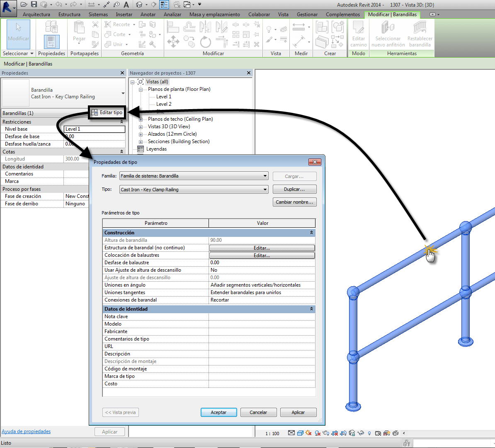495x448 pixels.
Task: Click the Undo arrow icon
Action: [x=59, y=5]
